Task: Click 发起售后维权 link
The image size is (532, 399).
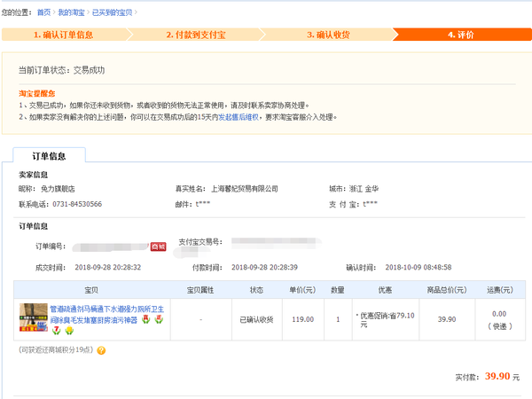Action: click(239, 117)
